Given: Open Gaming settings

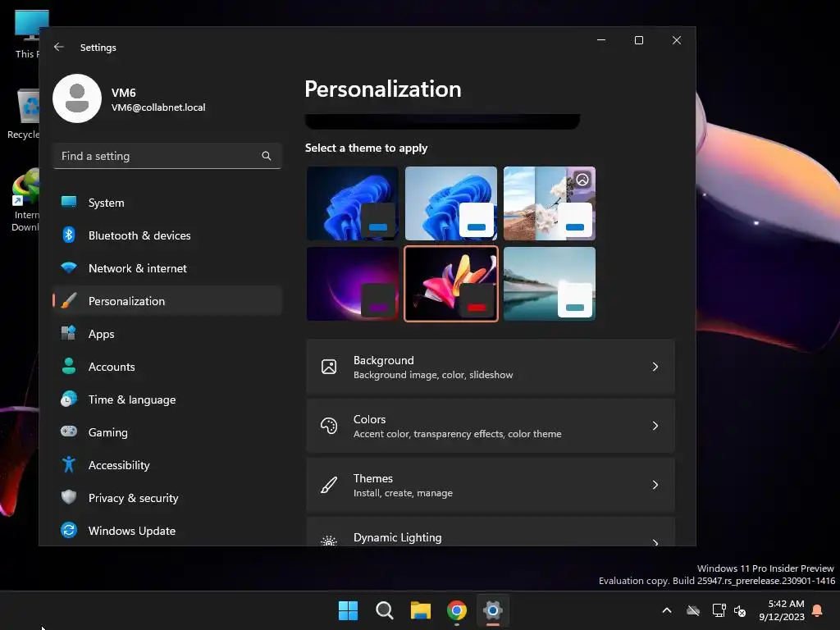Looking at the screenshot, I should click(167, 432).
